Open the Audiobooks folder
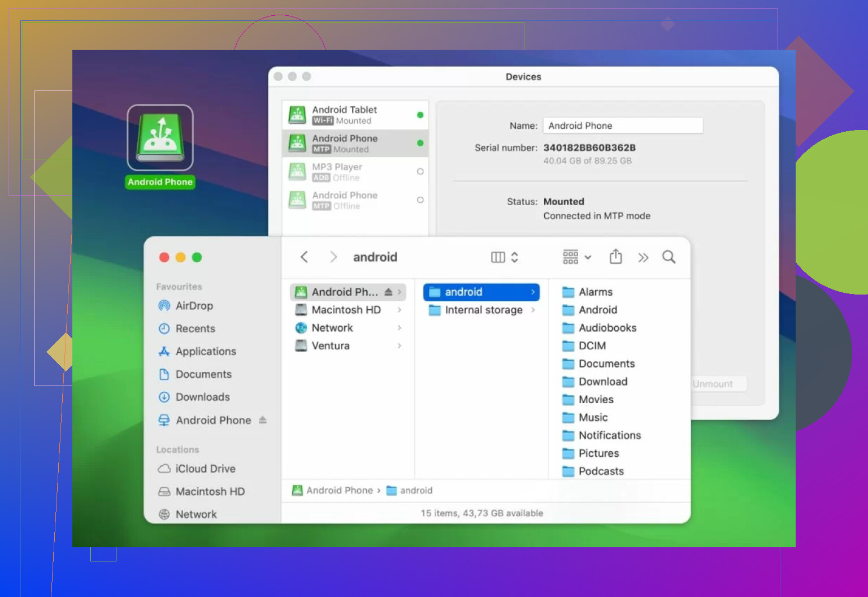Image resolution: width=868 pixels, height=597 pixels. coord(600,328)
